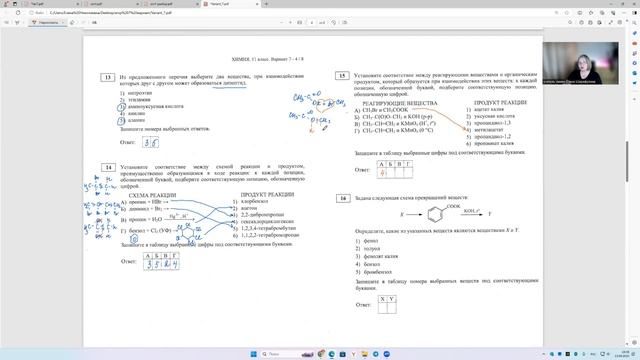
Task: Click the Read aloud button
Action: (x=94, y=22)
